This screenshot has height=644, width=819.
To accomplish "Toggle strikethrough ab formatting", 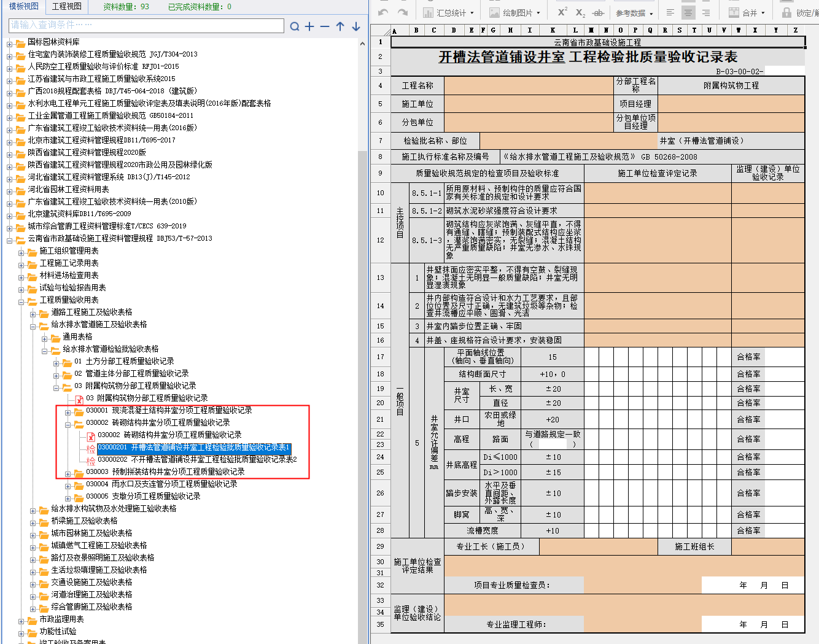I will tap(599, 12).
